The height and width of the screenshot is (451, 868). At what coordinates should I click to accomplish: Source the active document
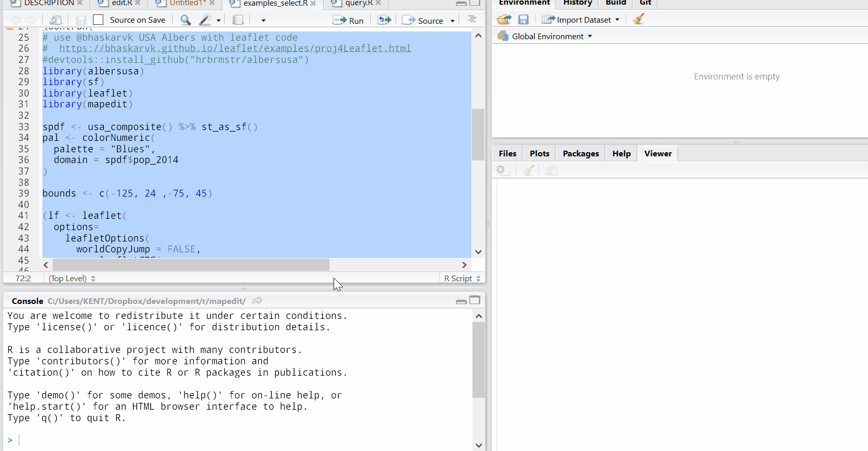tap(423, 20)
